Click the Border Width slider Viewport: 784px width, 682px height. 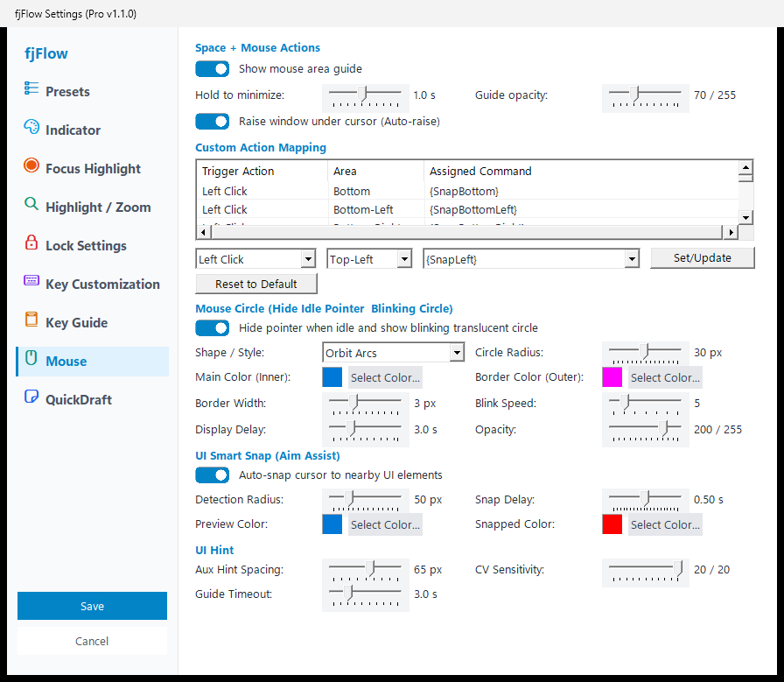tap(366, 405)
